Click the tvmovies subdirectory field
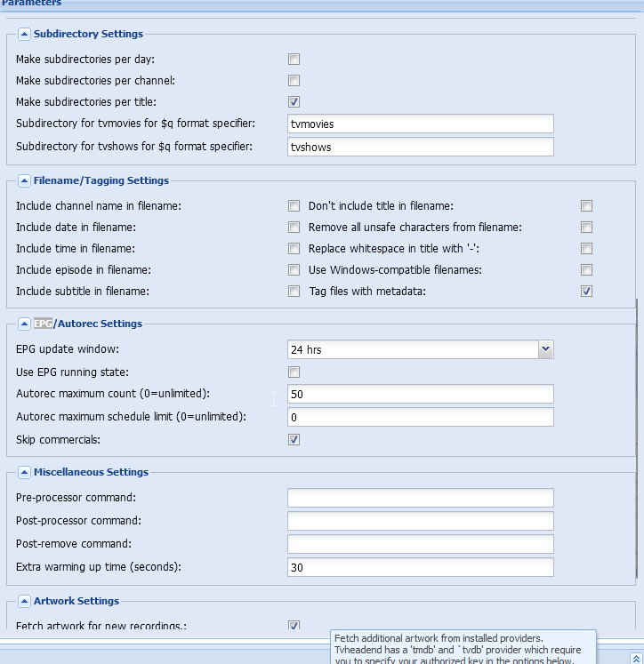Image resolution: width=644 pixels, height=664 pixels. click(421, 124)
